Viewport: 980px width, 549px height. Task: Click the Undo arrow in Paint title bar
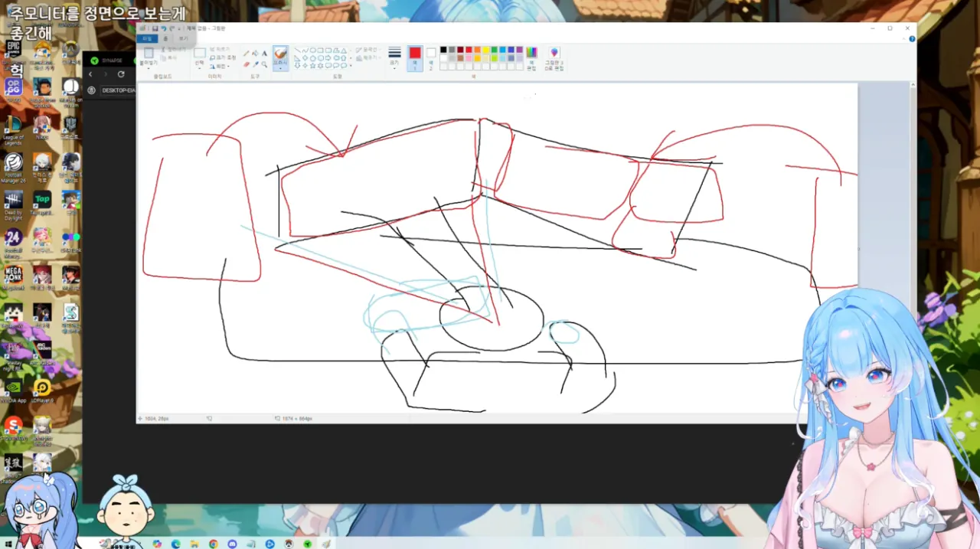(163, 28)
